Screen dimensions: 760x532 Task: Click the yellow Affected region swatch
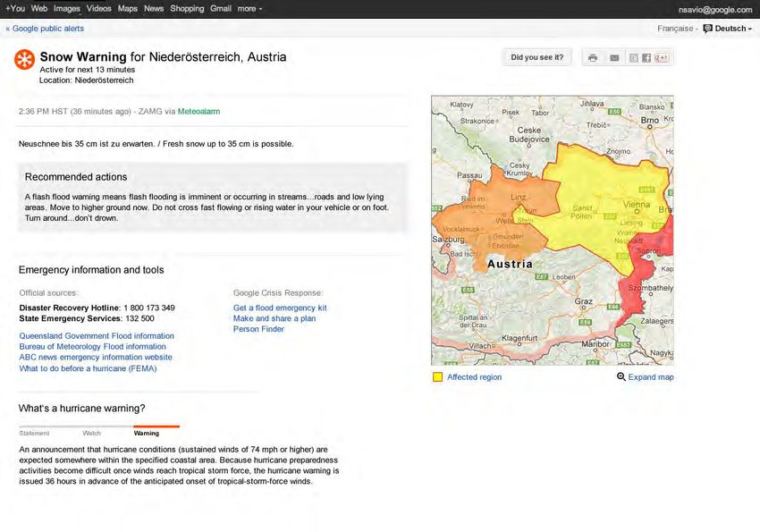(x=437, y=377)
